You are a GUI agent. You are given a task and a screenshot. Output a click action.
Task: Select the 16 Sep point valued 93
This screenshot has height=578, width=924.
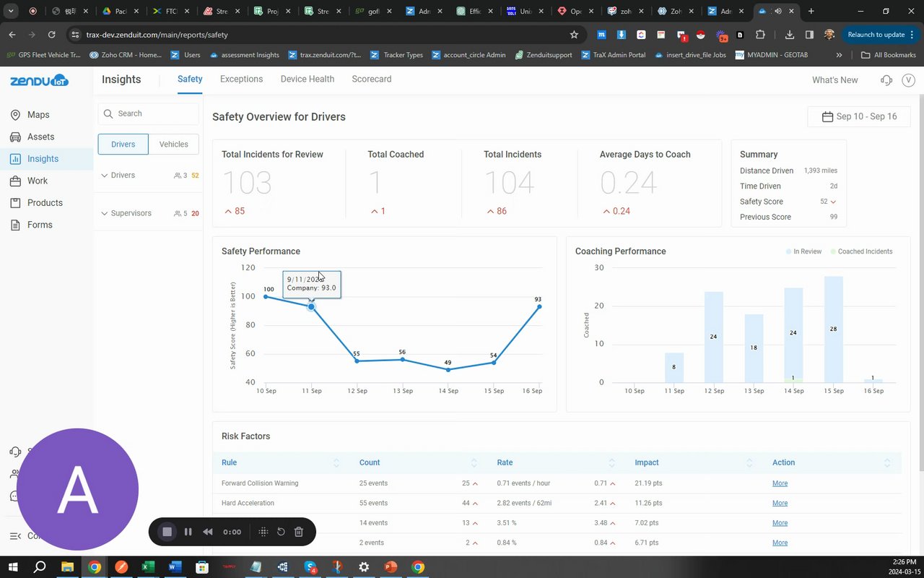[x=539, y=306]
